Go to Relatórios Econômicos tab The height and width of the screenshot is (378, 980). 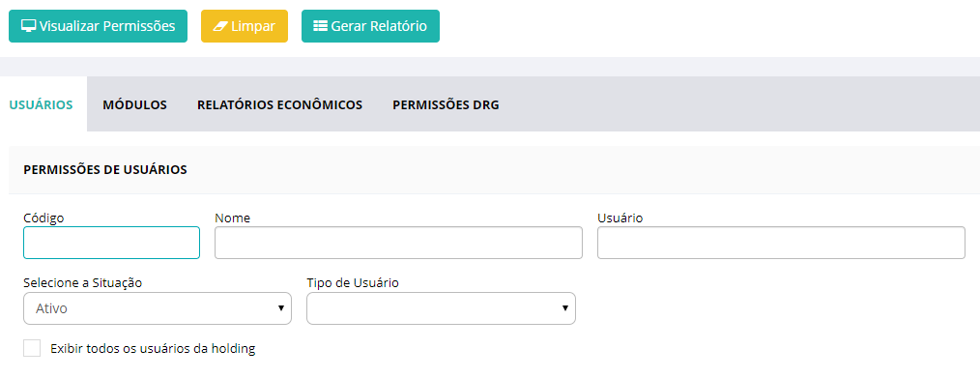coord(280,105)
